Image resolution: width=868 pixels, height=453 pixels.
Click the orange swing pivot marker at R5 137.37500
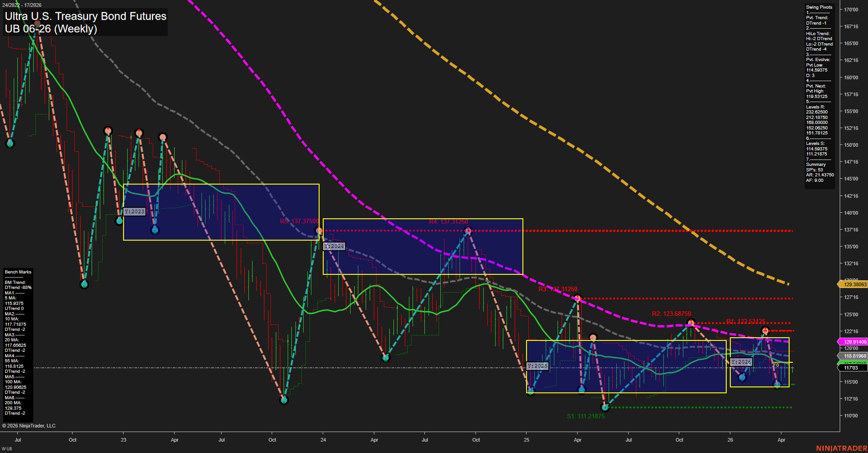coord(318,230)
